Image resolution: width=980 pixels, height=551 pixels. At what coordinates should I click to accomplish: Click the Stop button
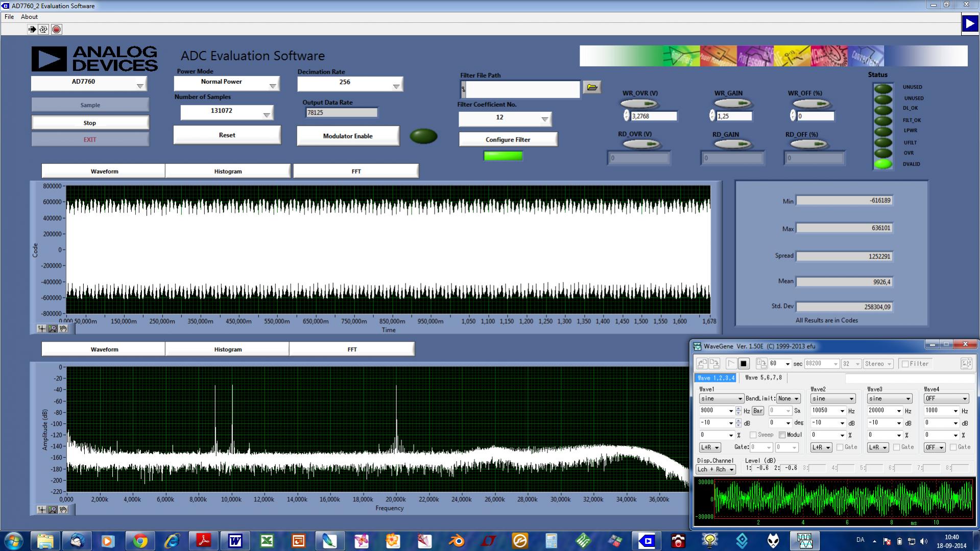90,123
